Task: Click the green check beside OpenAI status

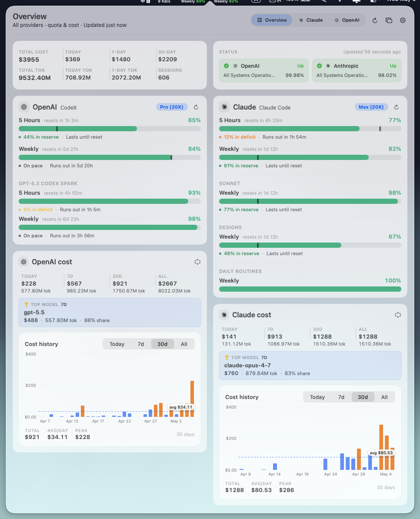Action: click(227, 66)
